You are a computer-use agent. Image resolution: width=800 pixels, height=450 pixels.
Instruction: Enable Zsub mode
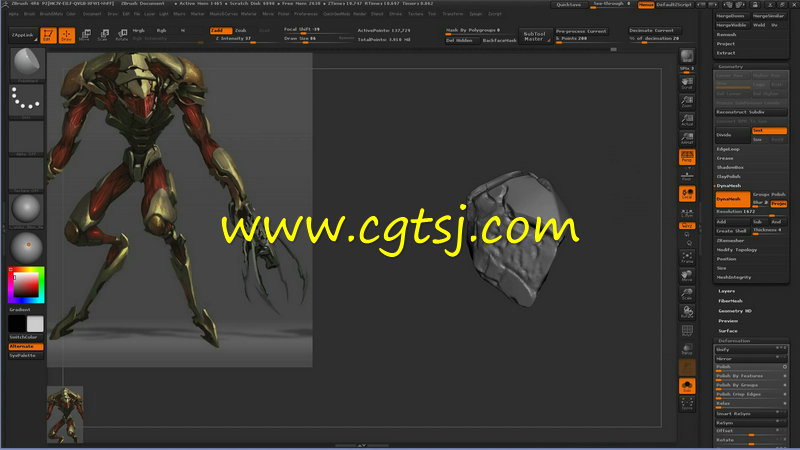(241, 31)
